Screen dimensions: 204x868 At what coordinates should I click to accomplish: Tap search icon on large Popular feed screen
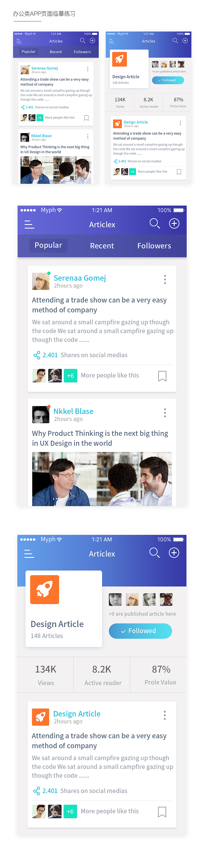[x=154, y=223]
